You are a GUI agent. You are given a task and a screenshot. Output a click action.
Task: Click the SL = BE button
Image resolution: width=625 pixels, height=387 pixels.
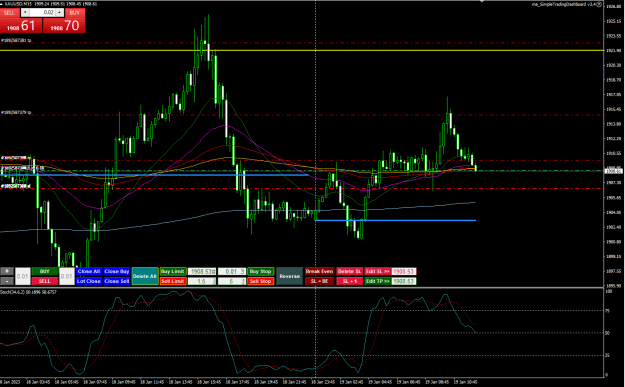(x=319, y=281)
